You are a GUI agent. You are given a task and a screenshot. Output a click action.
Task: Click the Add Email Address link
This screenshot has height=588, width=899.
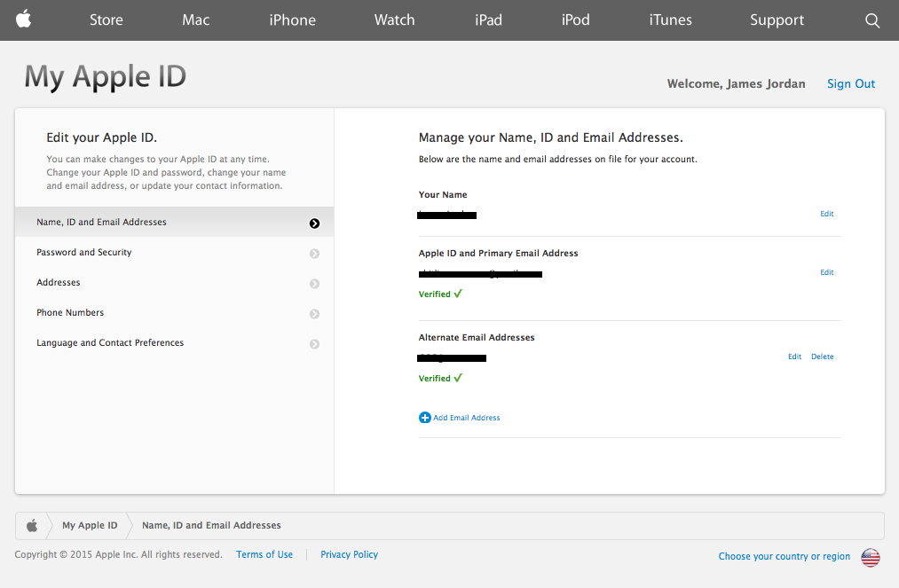pyautogui.click(x=466, y=418)
